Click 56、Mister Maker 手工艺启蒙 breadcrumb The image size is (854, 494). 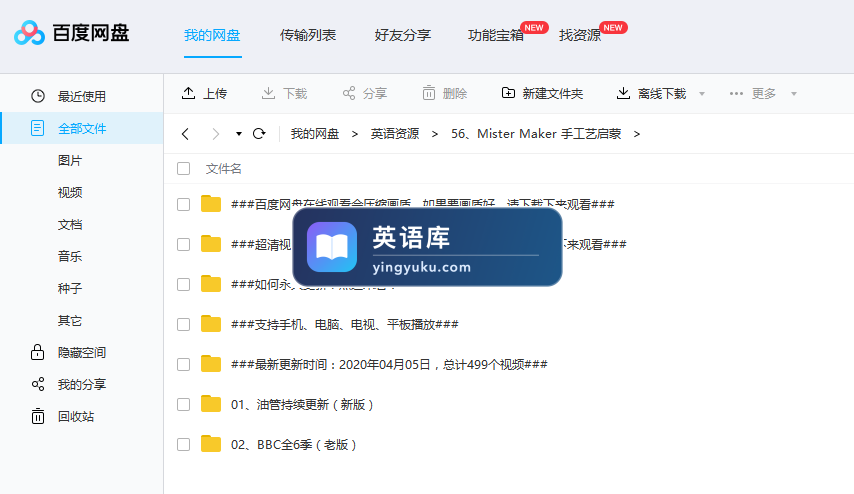pyautogui.click(x=536, y=134)
